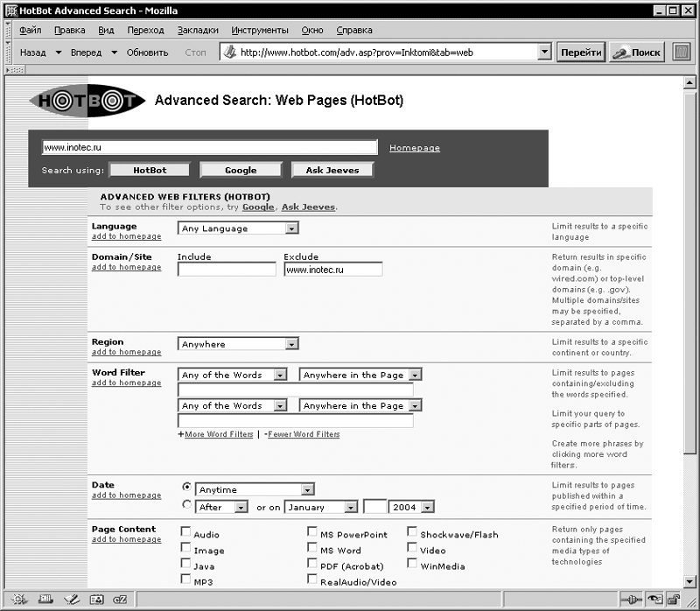The image size is (700, 611).
Task: Open the first Anywhere in the Page dropdown
Action: point(360,375)
